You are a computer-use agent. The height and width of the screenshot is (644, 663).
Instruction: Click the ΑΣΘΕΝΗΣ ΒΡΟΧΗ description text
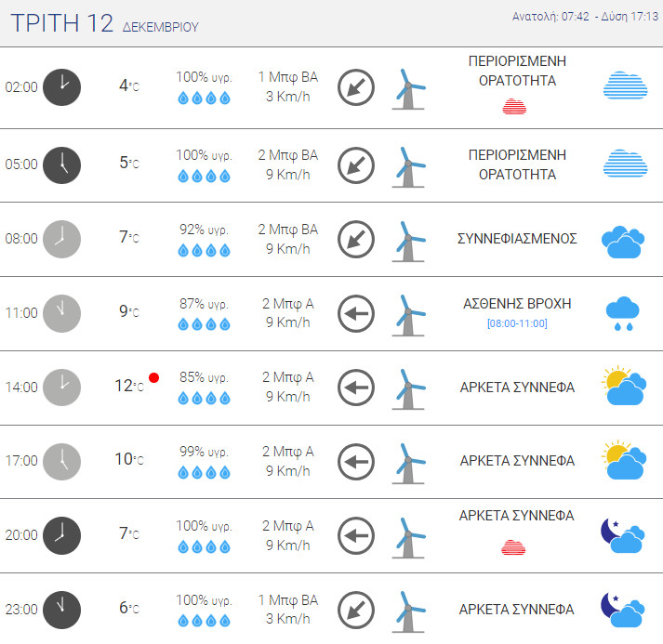pyautogui.click(x=517, y=304)
